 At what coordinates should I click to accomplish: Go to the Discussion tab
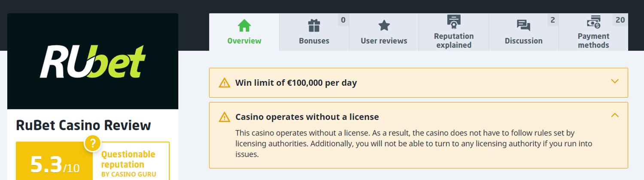click(x=523, y=41)
